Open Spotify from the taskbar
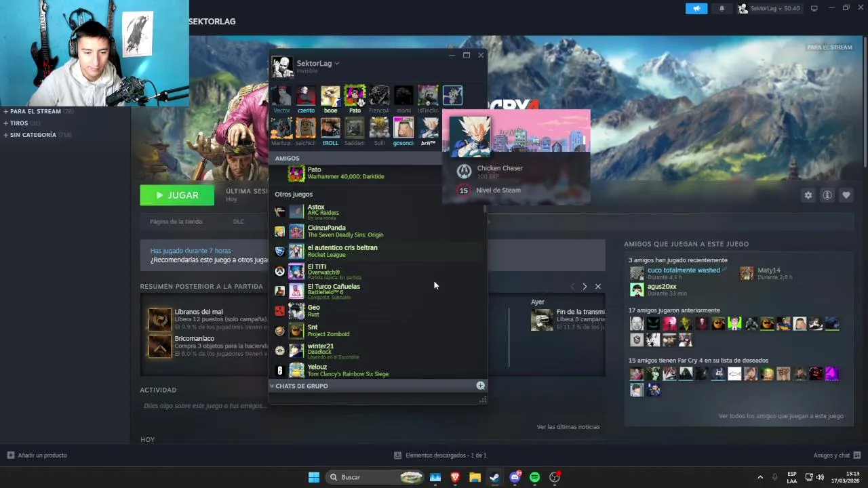This screenshot has width=868, height=488. (534, 477)
